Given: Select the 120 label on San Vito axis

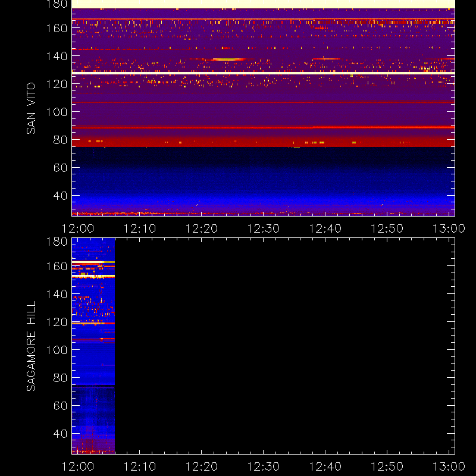Looking at the screenshot, I should tap(57, 84).
